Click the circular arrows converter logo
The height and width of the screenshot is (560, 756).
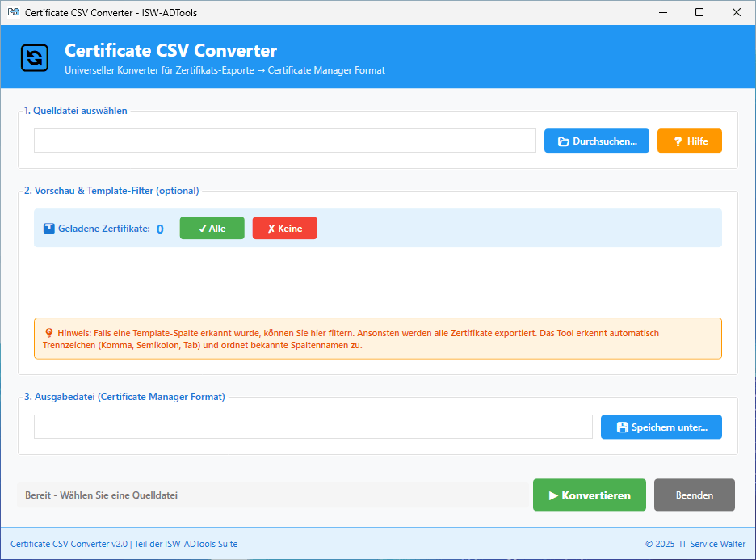coord(35,57)
